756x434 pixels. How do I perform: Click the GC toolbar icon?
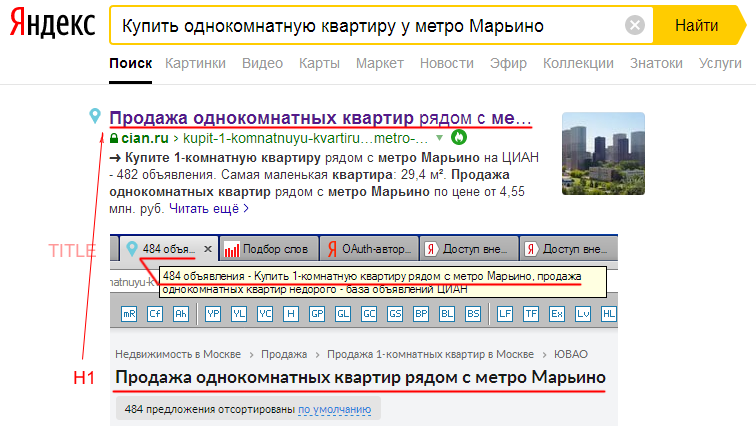[369, 314]
